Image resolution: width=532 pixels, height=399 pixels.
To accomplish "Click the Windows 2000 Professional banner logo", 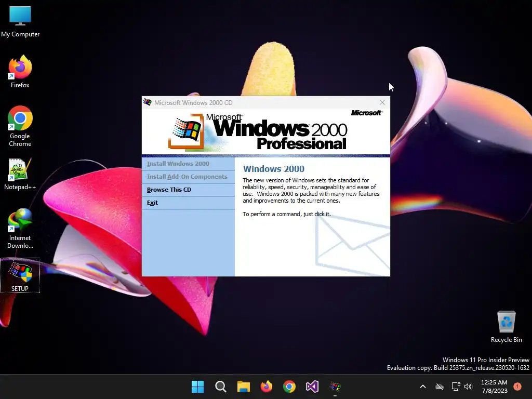I will click(258, 132).
